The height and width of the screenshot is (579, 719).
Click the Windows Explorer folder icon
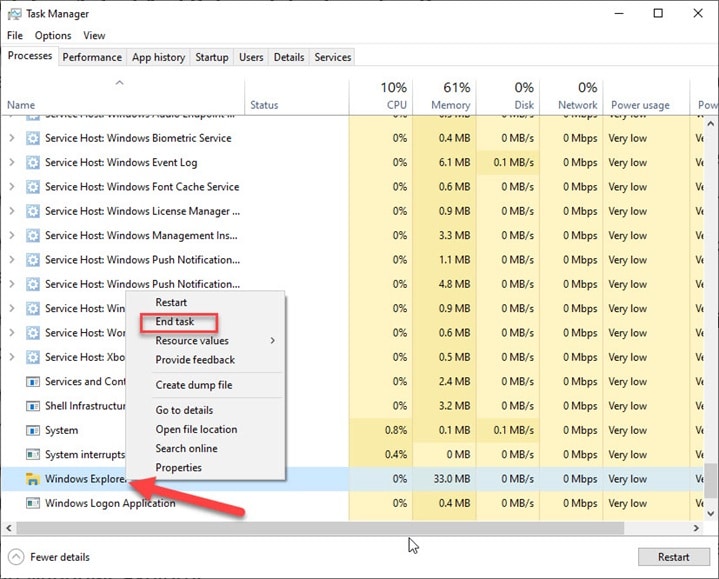point(33,479)
